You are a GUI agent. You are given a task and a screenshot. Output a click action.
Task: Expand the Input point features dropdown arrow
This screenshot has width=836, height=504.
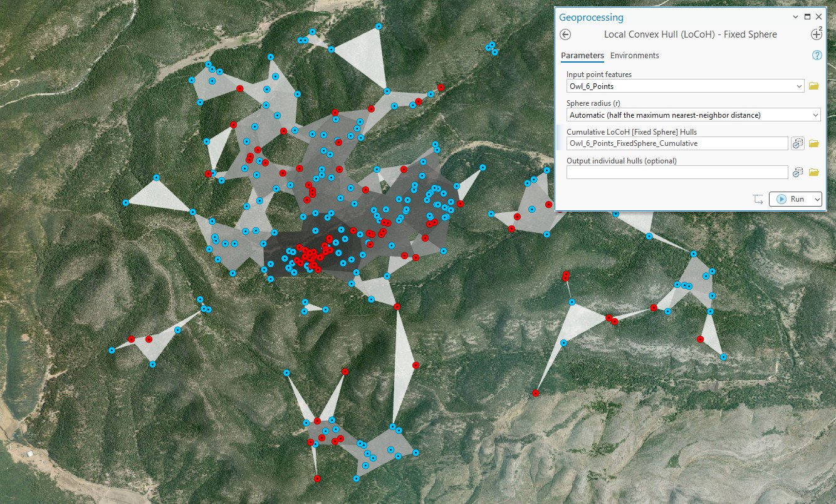(798, 86)
